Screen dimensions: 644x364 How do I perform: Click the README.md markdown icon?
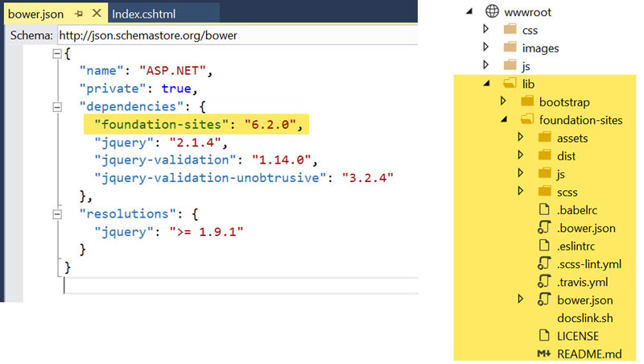tap(544, 354)
